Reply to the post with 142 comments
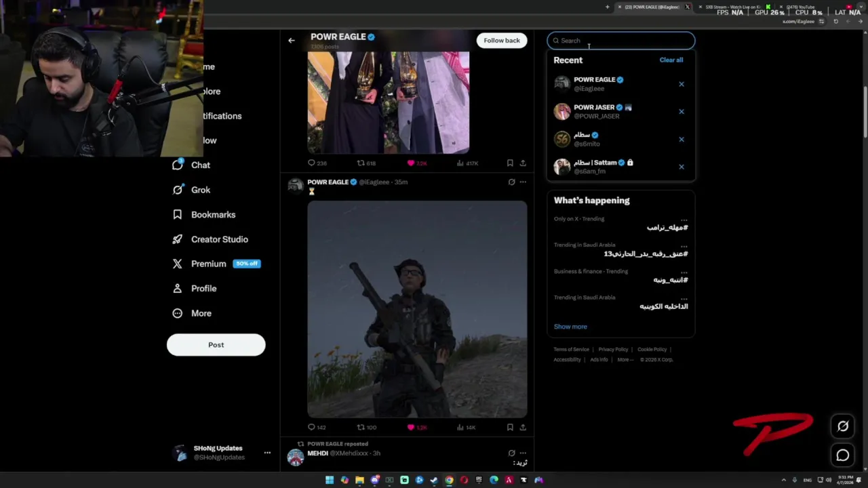 (x=317, y=427)
